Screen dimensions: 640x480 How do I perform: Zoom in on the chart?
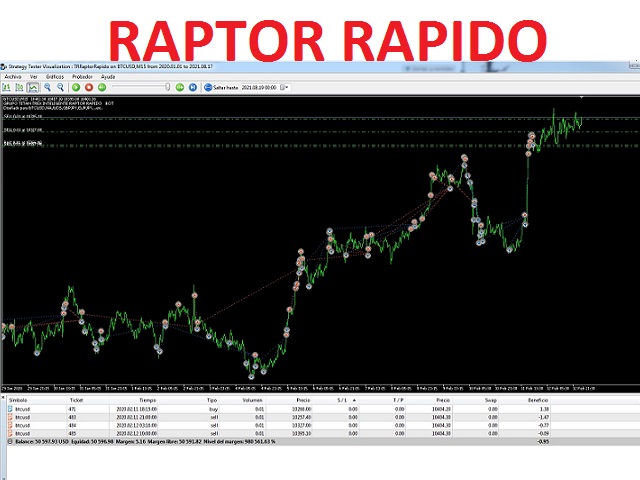point(47,87)
